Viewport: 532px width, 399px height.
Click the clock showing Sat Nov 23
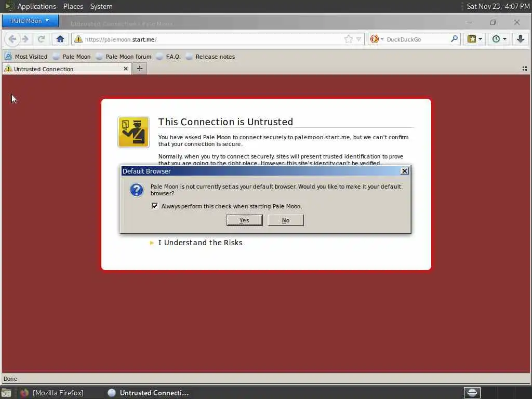click(x=498, y=6)
